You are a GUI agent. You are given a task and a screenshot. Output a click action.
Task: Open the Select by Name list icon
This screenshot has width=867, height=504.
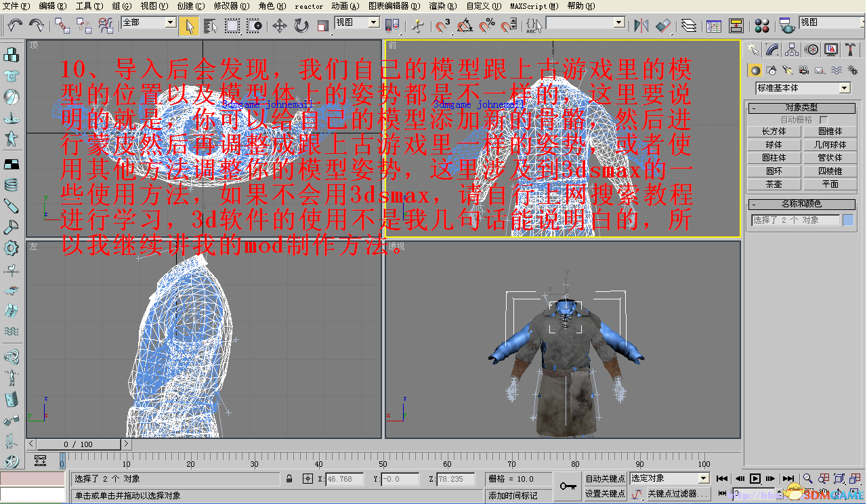[x=210, y=26]
